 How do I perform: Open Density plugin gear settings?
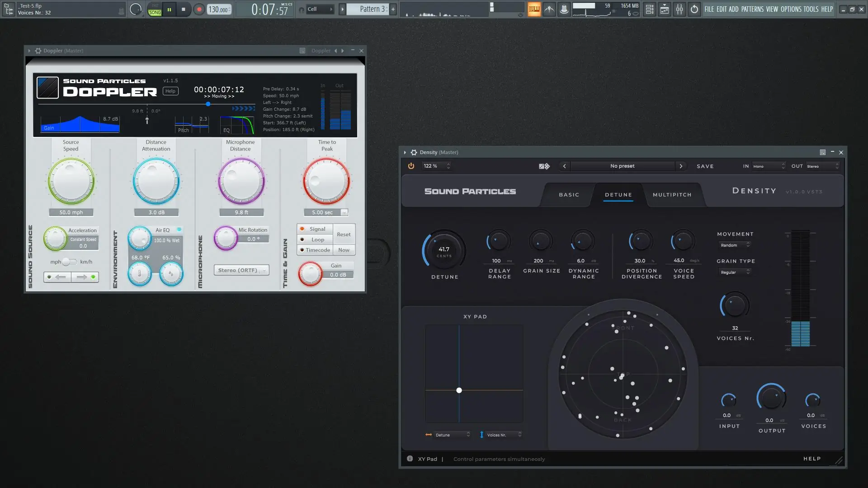pyautogui.click(x=414, y=152)
